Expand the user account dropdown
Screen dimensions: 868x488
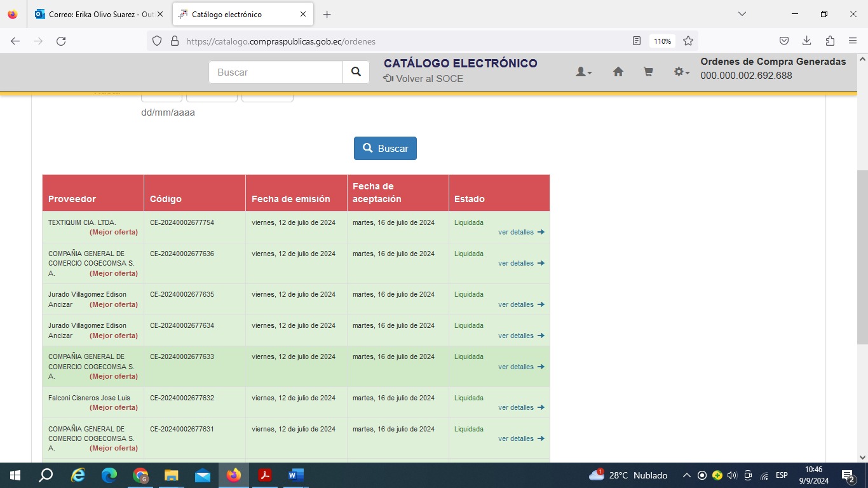click(x=583, y=72)
